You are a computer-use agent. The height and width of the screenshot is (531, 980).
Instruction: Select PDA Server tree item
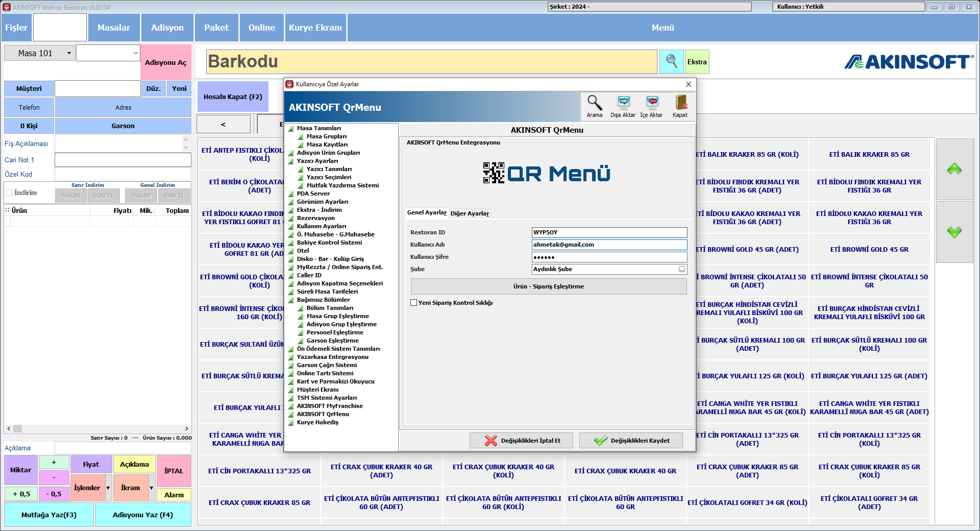click(313, 194)
